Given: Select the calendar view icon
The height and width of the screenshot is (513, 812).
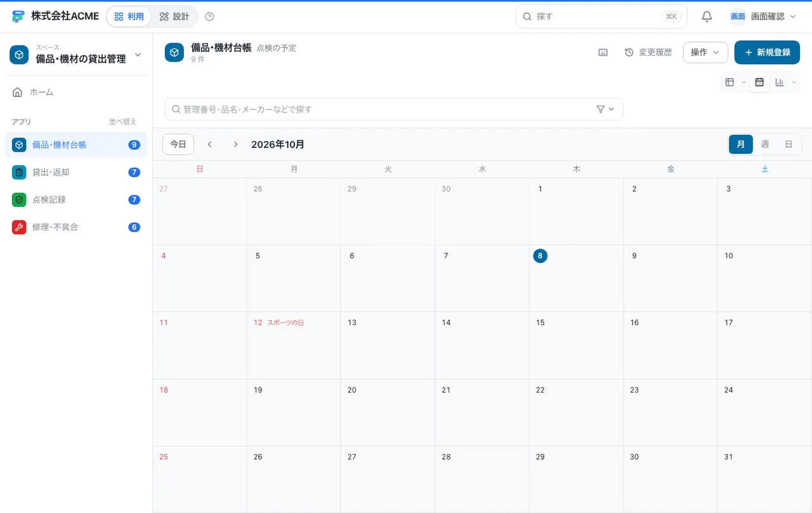Looking at the screenshot, I should tap(759, 82).
